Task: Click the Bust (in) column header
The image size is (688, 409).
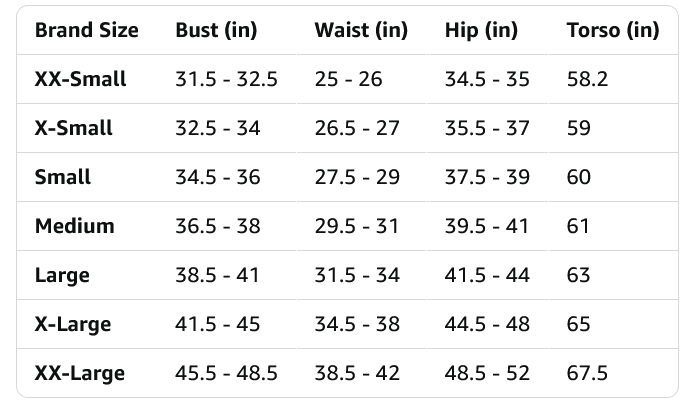Action: (216, 30)
